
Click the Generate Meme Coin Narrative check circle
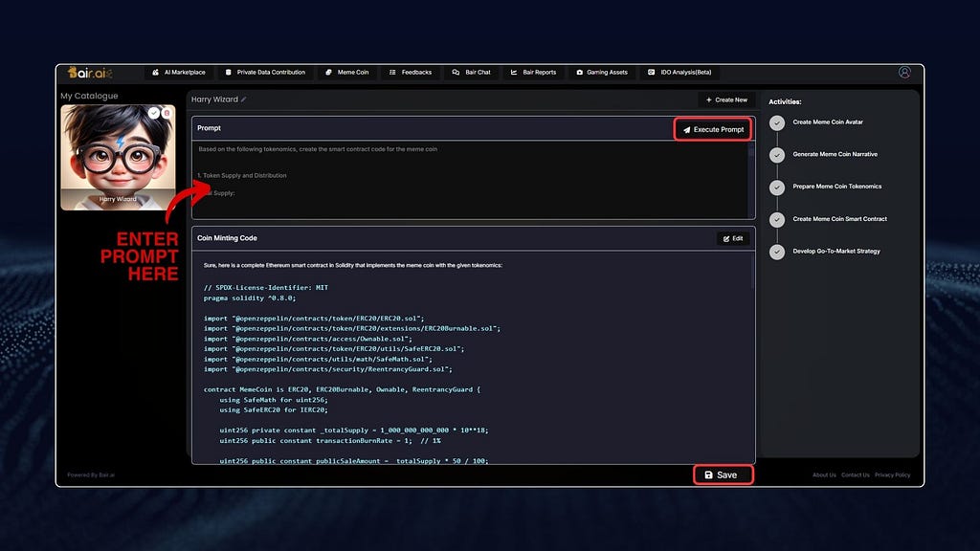coord(777,155)
